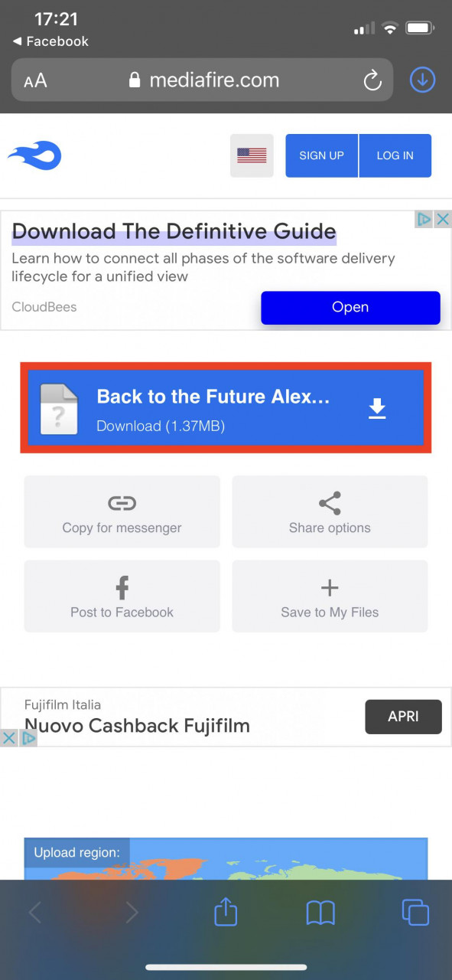Tap the blue Open ad button
Screen dimensions: 452x980
[350, 308]
